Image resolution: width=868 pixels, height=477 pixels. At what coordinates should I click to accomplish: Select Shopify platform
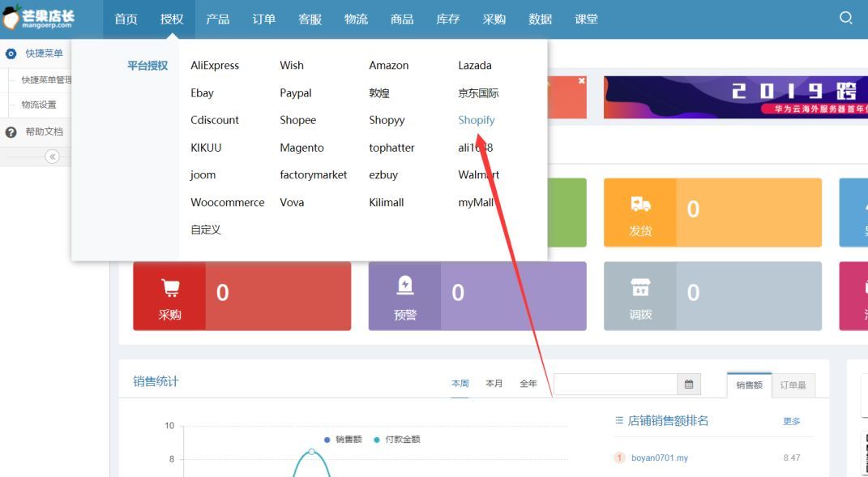click(476, 120)
